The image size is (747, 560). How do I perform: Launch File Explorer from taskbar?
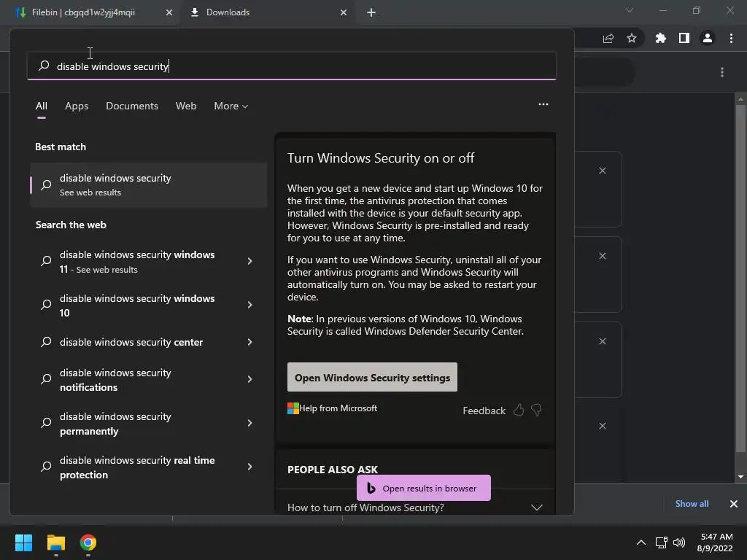click(55, 542)
